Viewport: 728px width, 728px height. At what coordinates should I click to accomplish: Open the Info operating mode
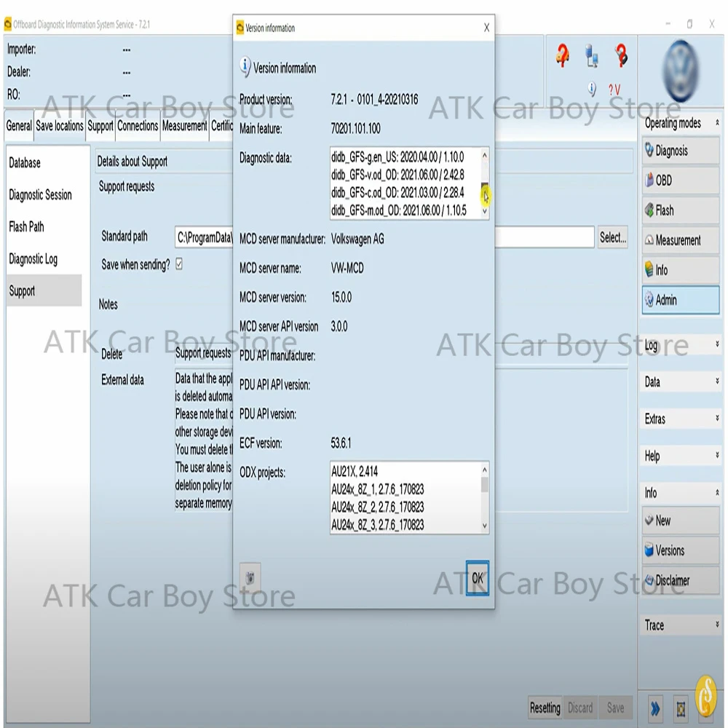[x=678, y=270]
